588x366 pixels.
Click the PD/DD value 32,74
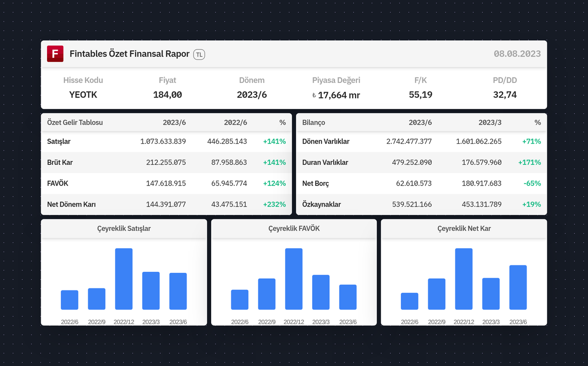(x=505, y=95)
